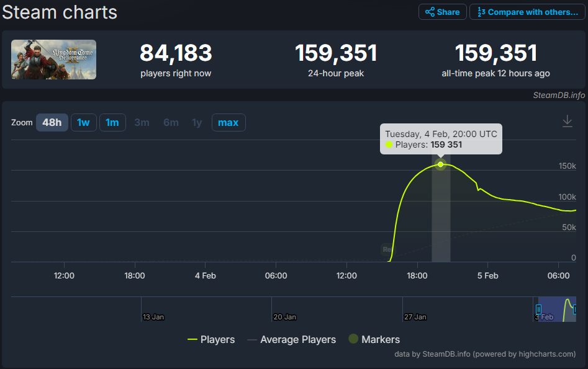Select the 1y zoom range
Image resolution: width=588 pixels, height=369 pixels.
[x=197, y=123]
